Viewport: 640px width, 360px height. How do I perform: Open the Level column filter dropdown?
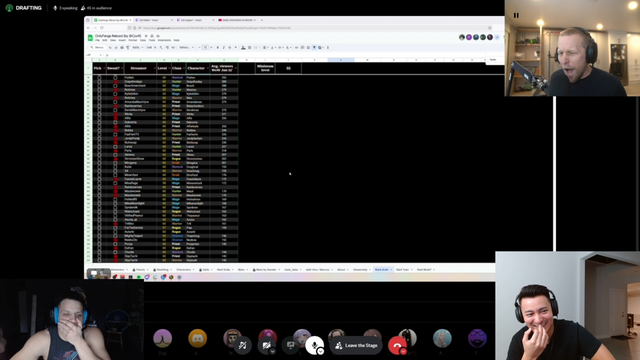coord(169,68)
